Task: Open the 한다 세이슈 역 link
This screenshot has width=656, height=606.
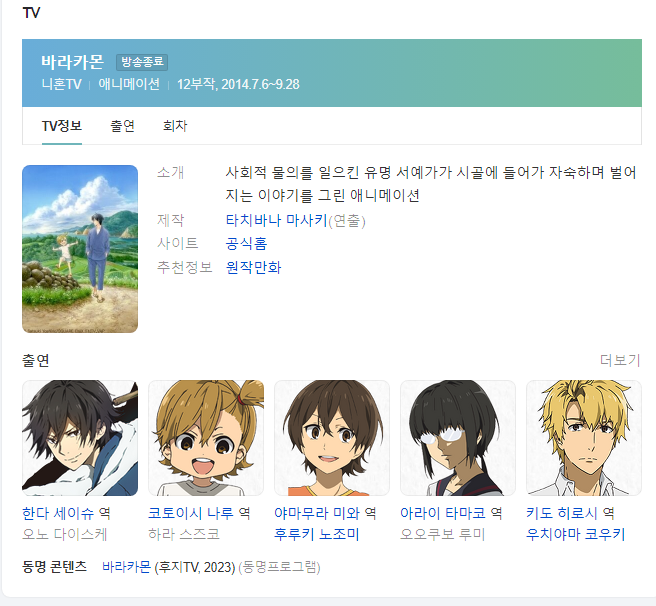Action: click(66, 513)
